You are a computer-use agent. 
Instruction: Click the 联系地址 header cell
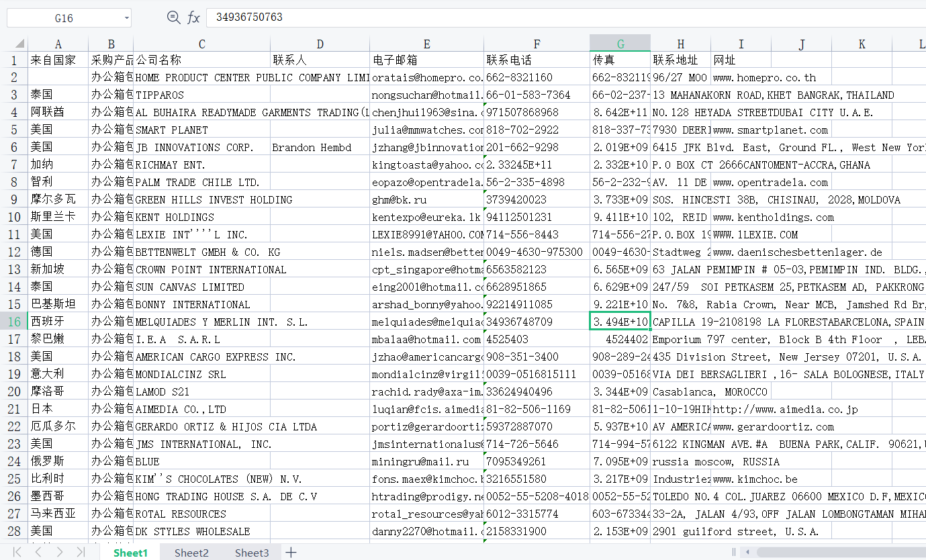[681, 60]
